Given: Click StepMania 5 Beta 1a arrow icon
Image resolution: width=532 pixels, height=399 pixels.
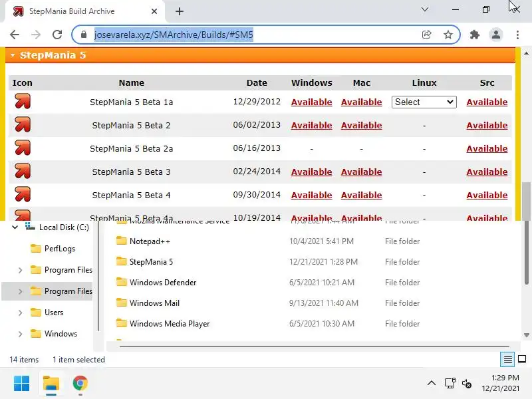Looking at the screenshot, I should click(23, 102).
